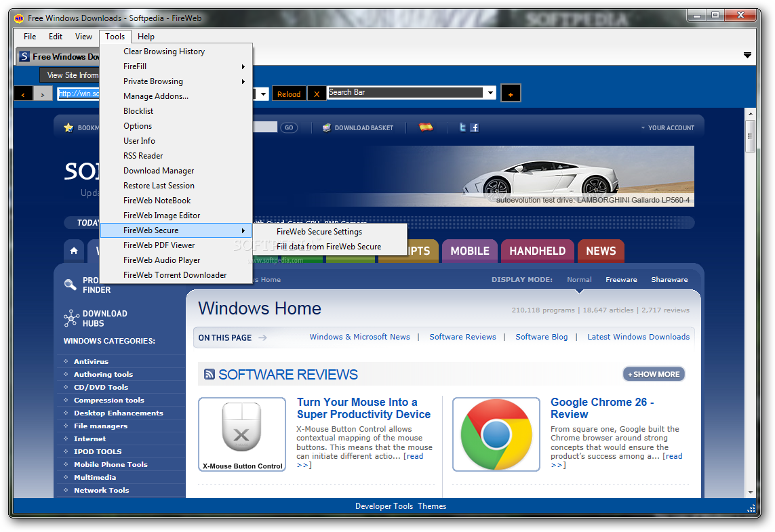Click Developer Tools in status bar
The image size is (775, 532).
coord(384,506)
